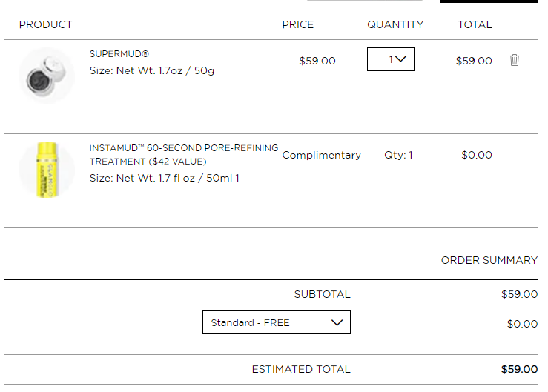
Task: Click the INSTAMUD size Net Wt. text
Action: (x=165, y=178)
